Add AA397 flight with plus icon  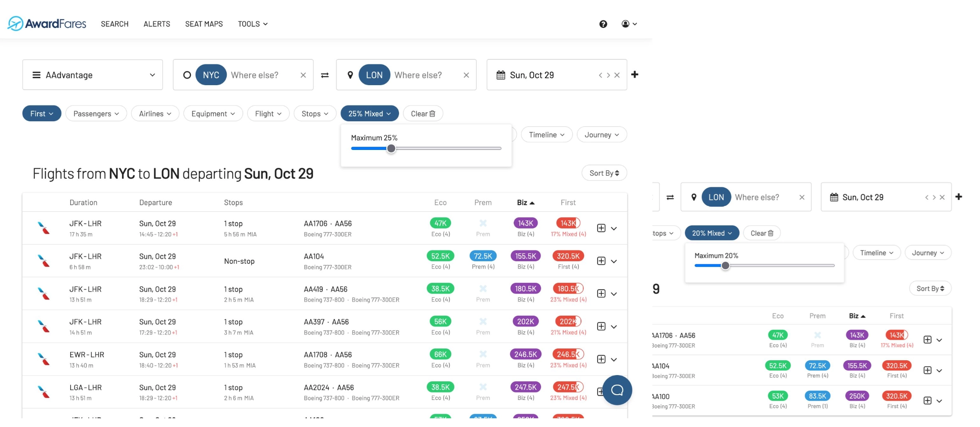coord(601,326)
